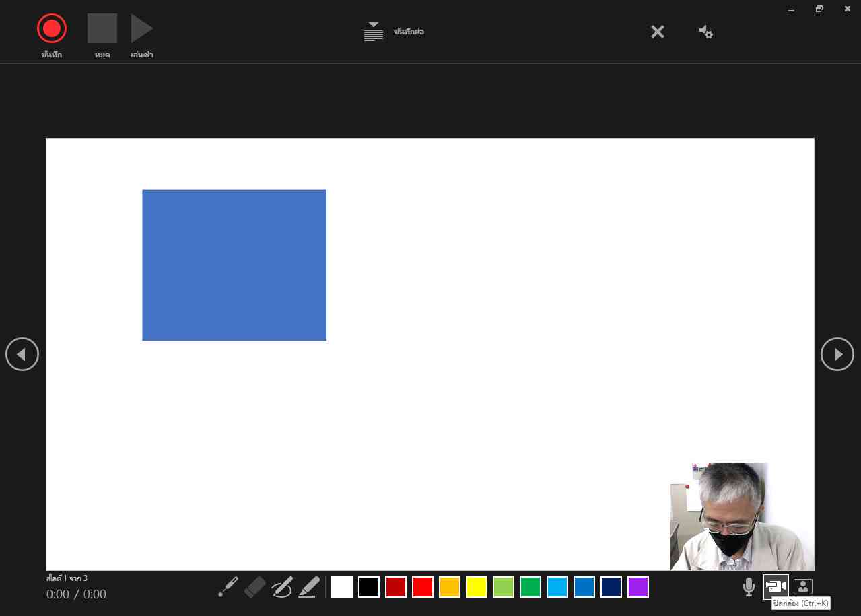Advance to the next slide arrow
861x616 pixels.
(837, 354)
